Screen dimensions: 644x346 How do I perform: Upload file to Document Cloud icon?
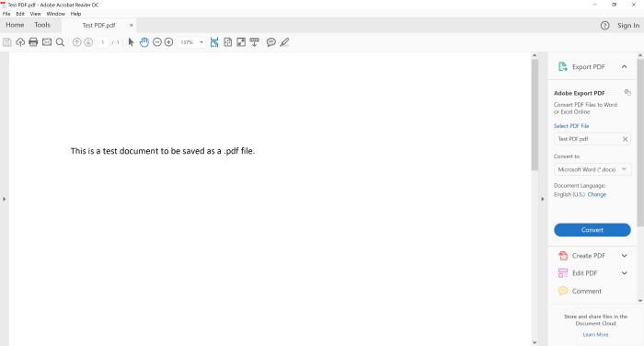click(20, 42)
